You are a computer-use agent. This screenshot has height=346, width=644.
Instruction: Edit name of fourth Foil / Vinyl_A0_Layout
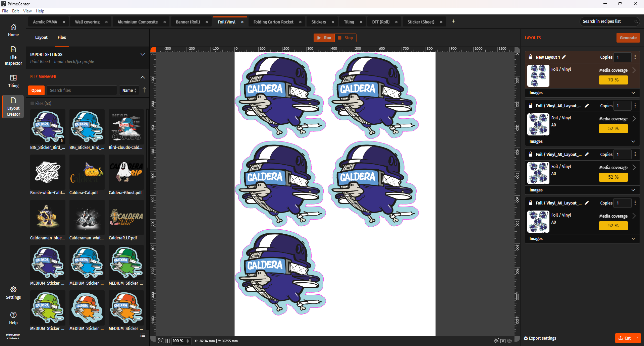587,203
